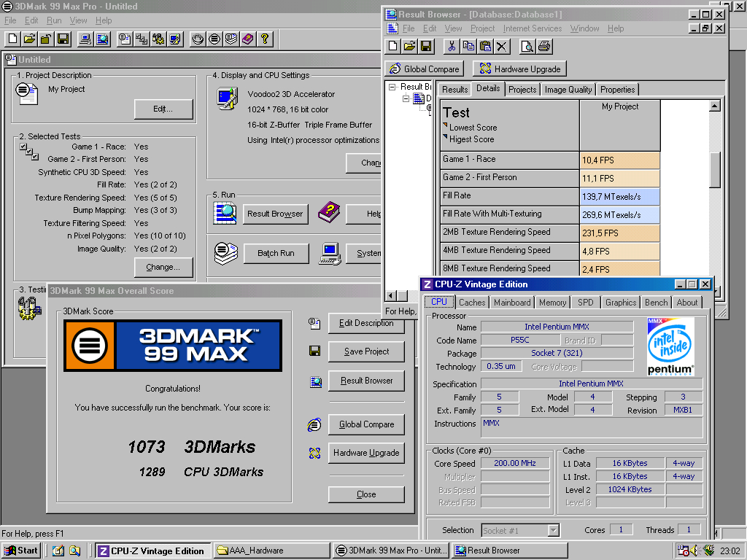Click New document icon in Result Browser toolbar

point(393,46)
